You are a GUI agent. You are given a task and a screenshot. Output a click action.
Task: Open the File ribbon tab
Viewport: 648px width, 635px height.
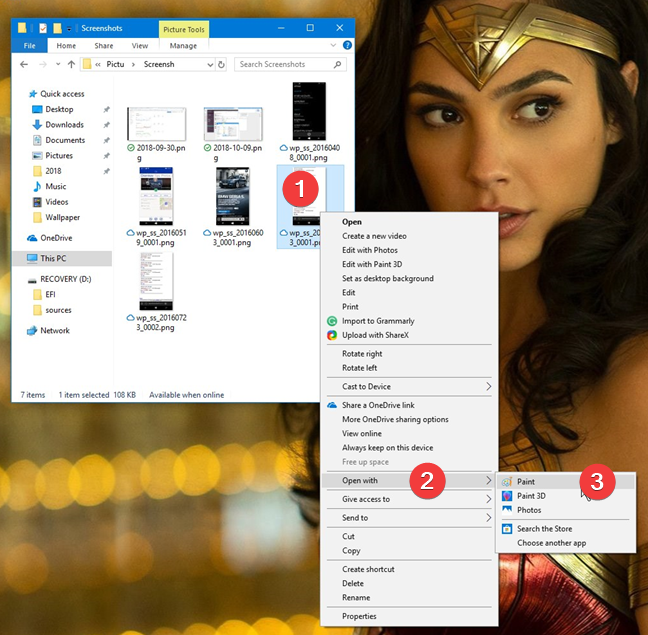(29, 45)
